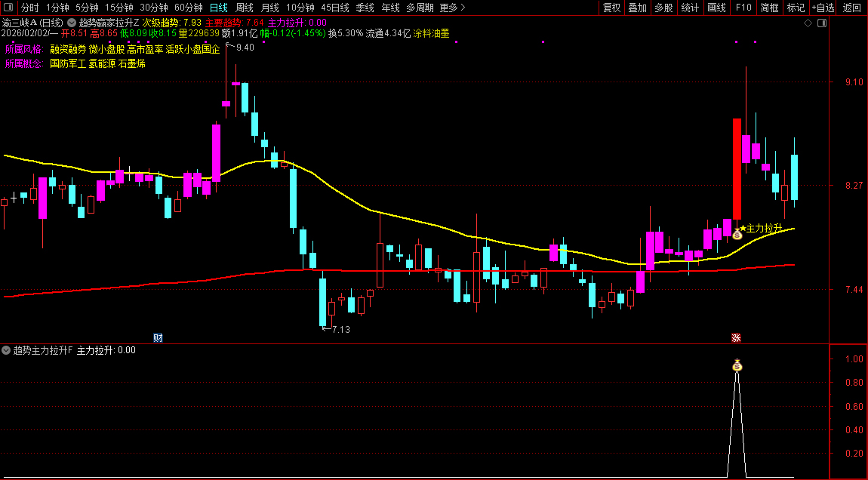Click the 8.27 price axis label
The height and width of the screenshot is (480, 868).
tap(854, 186)
